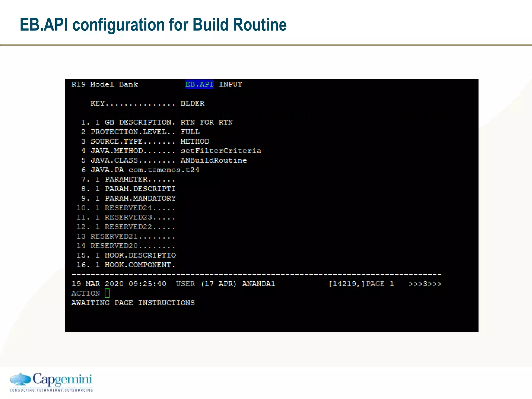Screen dimensions: 532x399
Task: Select JAVA.CLASS value ANBuildRoutine
Action: click(214, 160)
